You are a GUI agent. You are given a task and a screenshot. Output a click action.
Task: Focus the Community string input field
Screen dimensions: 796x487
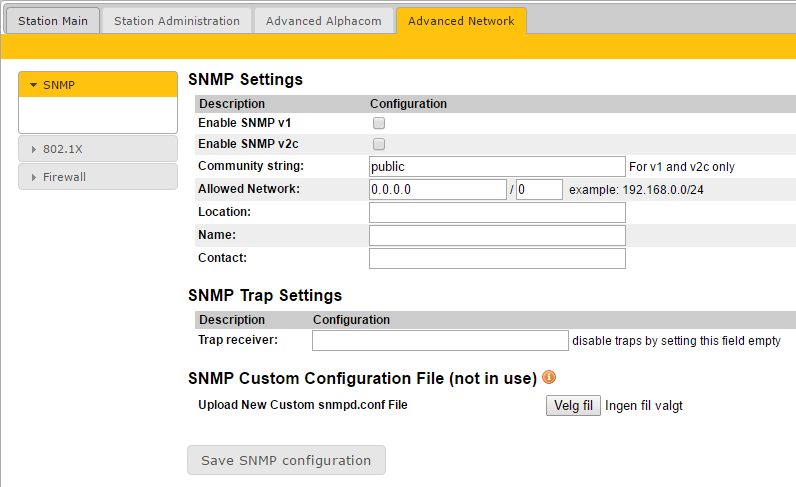pyautogui.click(x=496, y=166)
